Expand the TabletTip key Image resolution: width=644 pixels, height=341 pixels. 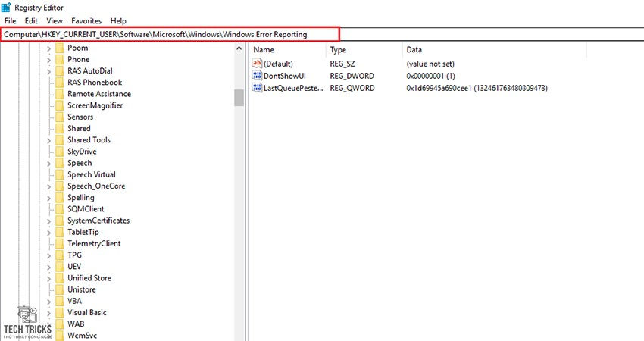(x=49, y=233)
